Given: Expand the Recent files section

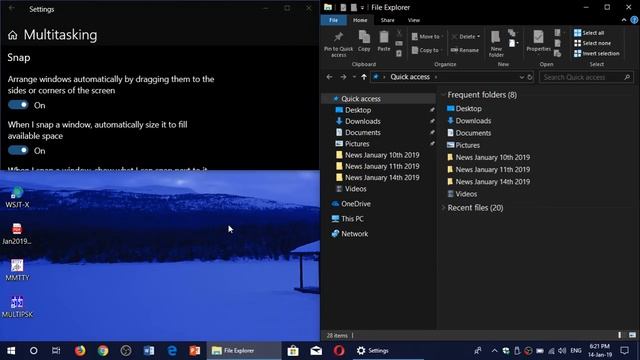Looking at the screenshot, I should click(x=443, y=208).
